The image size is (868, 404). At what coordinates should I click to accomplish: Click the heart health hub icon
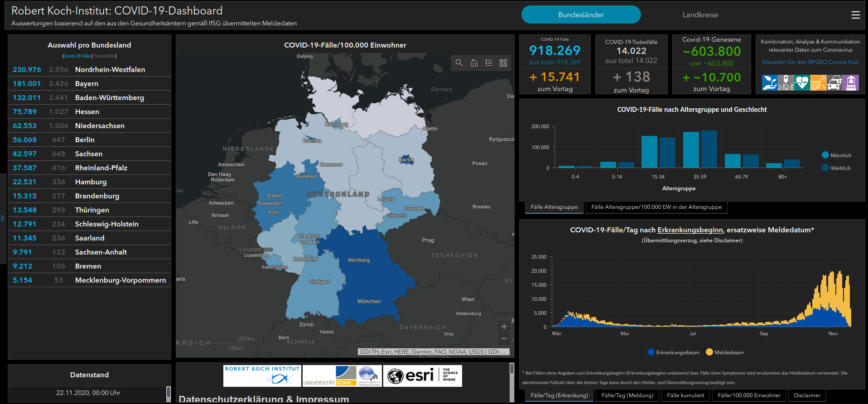pyautogui.click(x=802, y=83)
